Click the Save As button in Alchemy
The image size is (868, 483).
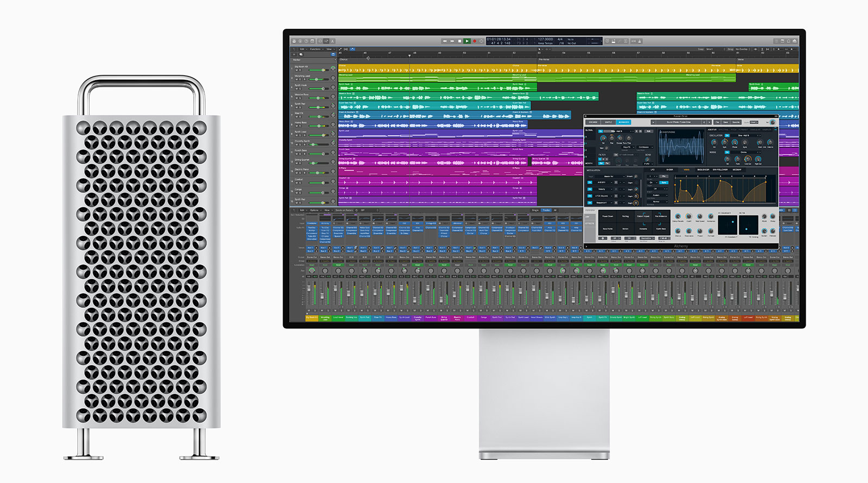pyautogui.click(x=736, y=123)
